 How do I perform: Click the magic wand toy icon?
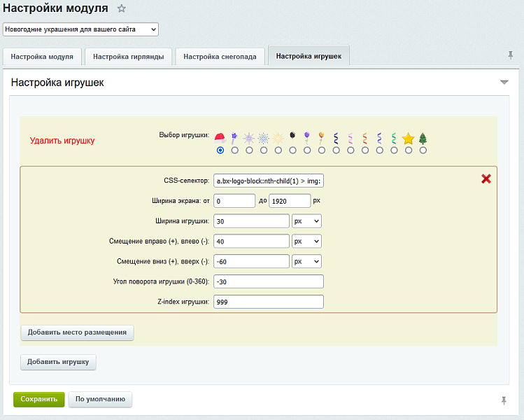pyautogui.click(x=234, y=137)
